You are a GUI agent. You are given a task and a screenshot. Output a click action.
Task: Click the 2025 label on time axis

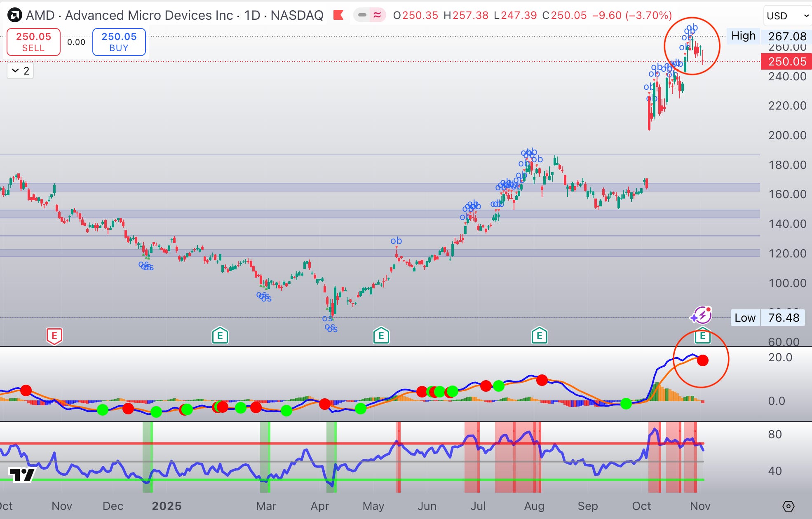point(167,506)
